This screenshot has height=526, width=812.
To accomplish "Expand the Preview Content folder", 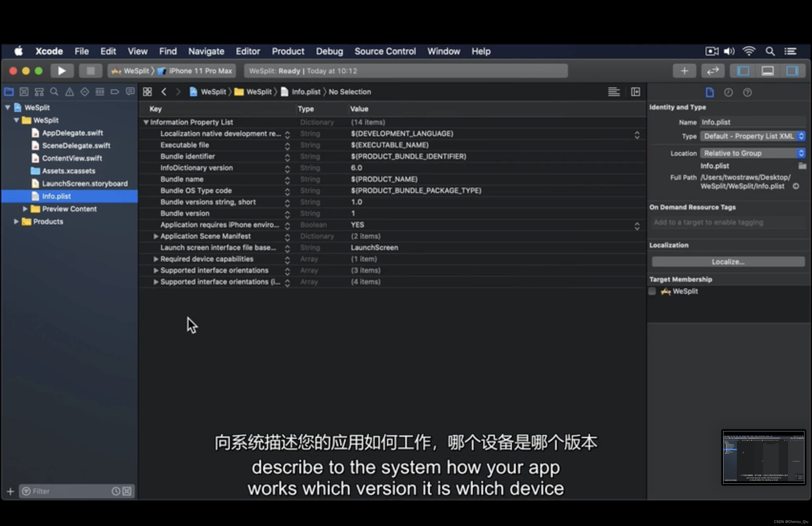I will [x=25, y=209].
